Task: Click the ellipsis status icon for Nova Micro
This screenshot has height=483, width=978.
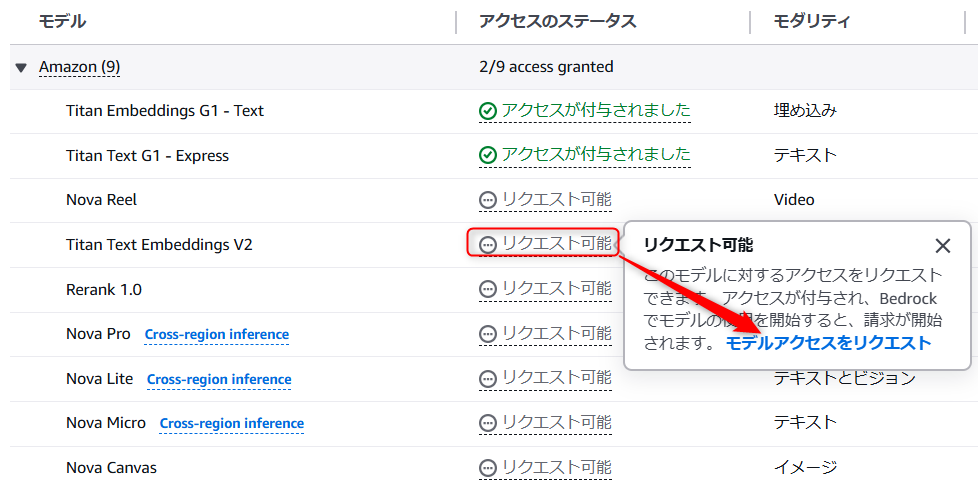Action: click(x=488, y=423)
